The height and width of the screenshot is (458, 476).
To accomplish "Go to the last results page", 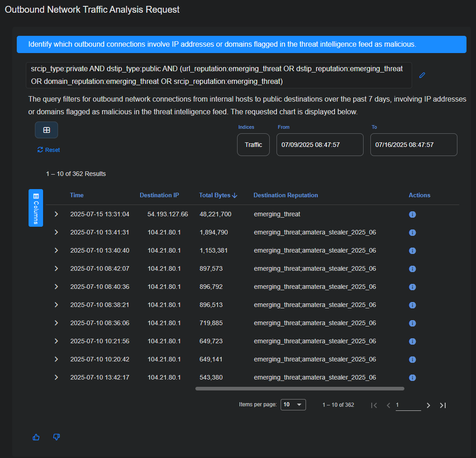I will point(443,405).
